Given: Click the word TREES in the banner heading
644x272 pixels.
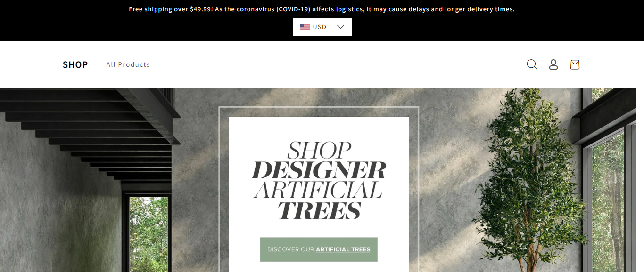Looking at the screenshot, I should click(319, 210).
